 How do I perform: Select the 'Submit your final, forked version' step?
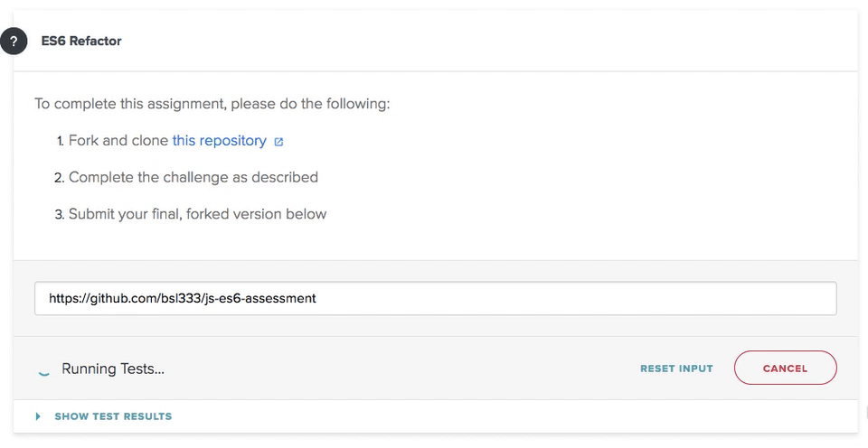coord(197,214)
